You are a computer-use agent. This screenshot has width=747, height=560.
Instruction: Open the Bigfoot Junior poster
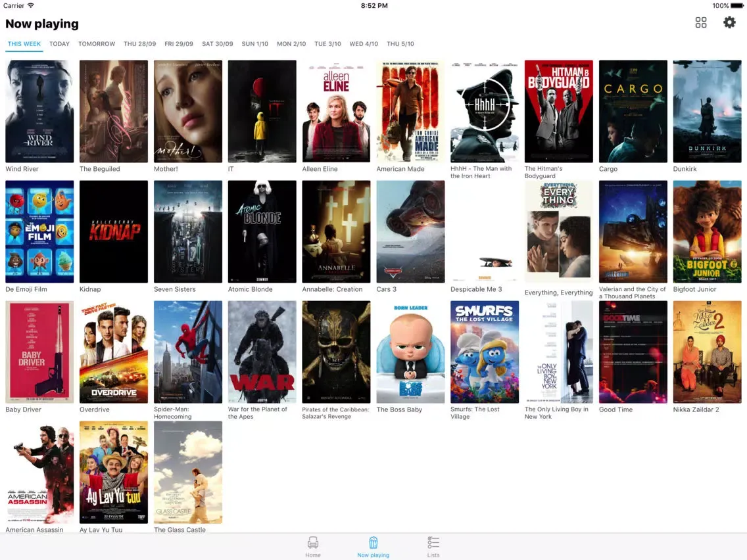click(708, 231)
